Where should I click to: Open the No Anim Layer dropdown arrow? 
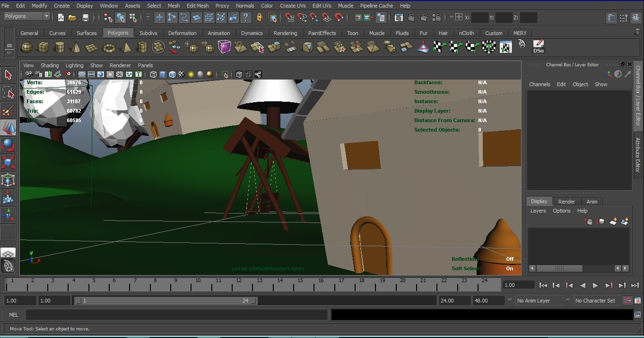click(510, 301)
